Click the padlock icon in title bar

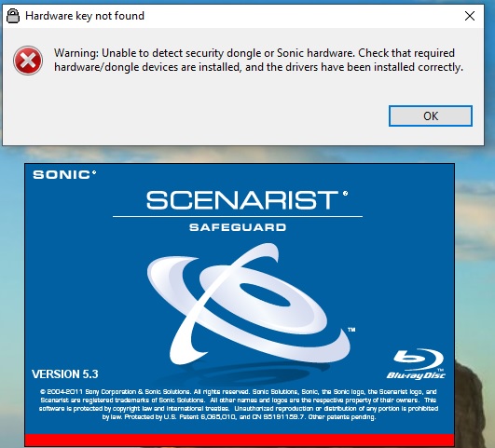(13, 16)
